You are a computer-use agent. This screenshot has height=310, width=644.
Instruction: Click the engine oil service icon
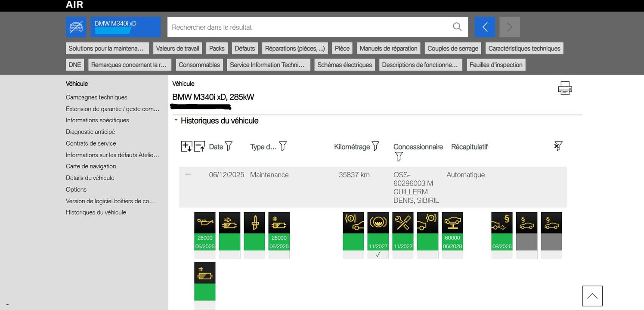click(x=205, y=223)
